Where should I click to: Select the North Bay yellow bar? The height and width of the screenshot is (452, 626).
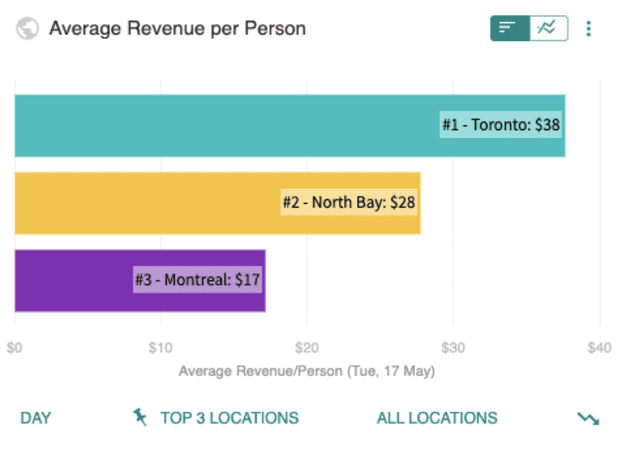pos(218,203)
